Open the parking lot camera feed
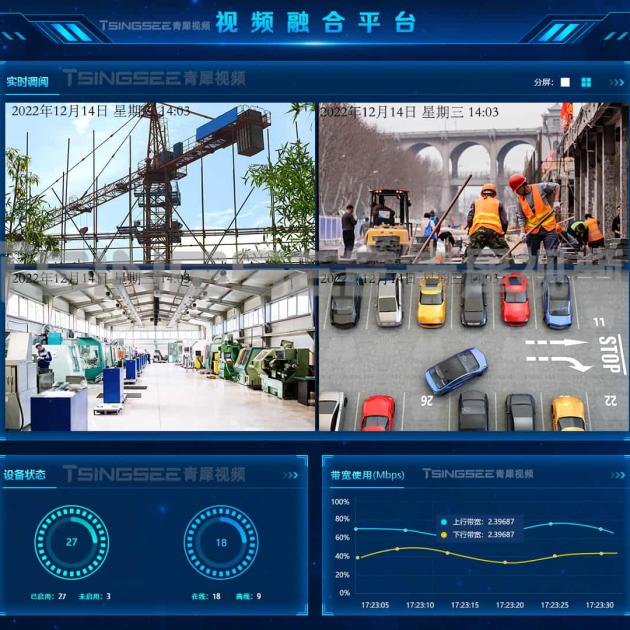Screen dimensions: 630x630 tap(473, 350)
